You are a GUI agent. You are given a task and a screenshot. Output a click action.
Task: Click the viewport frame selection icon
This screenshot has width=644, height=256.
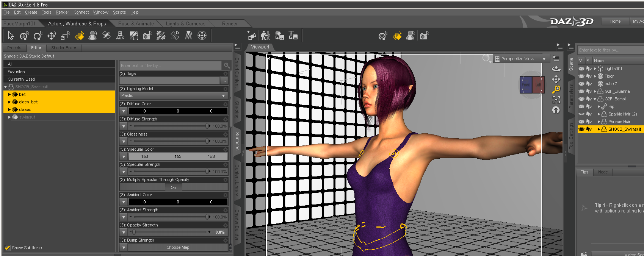[556, 100]
